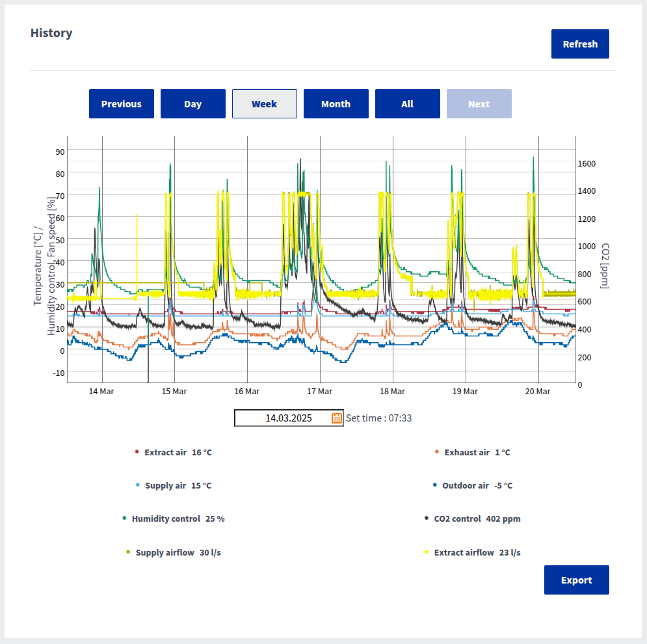The height and width of the screenshot is (644, 647).
Task: Click the date field showing 14.03.2025
Action: 283,418
